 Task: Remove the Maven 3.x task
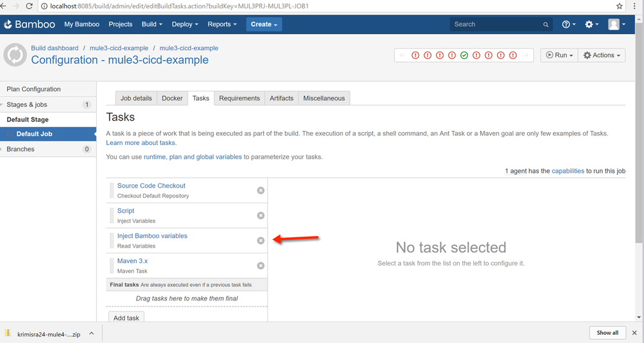(260, 266)
